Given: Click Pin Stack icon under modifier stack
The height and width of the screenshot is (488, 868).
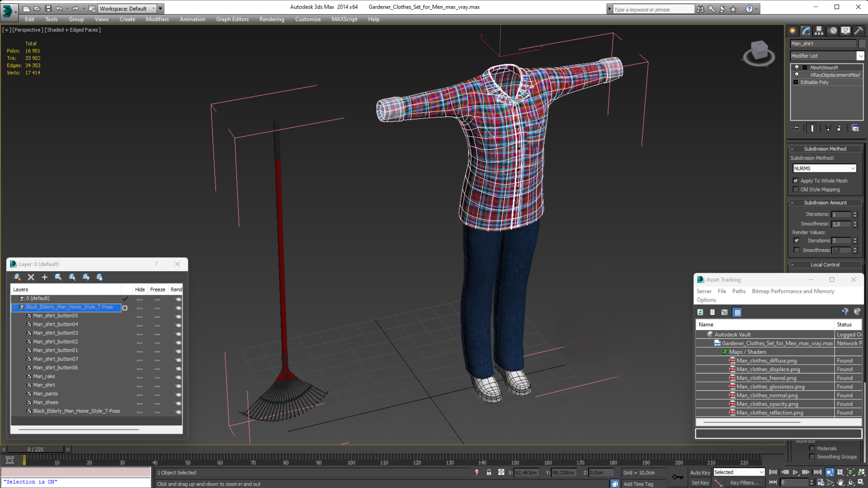Looking at the screenshot, I should (x=796, y=128).
